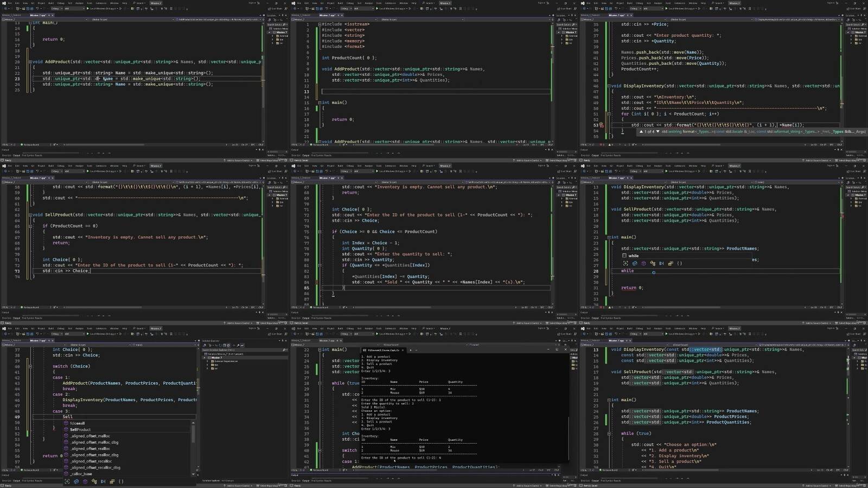Toggle the namespace braces filter under the while suggestion
This screenshot has width=868, height=488.
pos(679,263)
